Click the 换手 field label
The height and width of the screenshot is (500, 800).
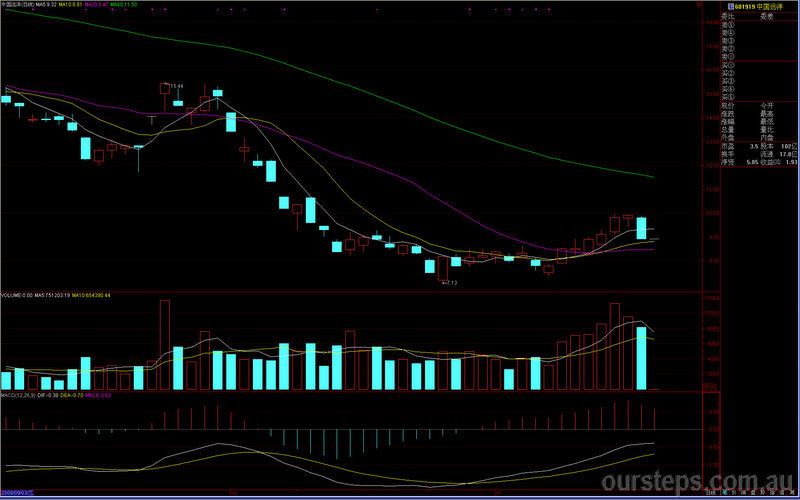[728, 154]
